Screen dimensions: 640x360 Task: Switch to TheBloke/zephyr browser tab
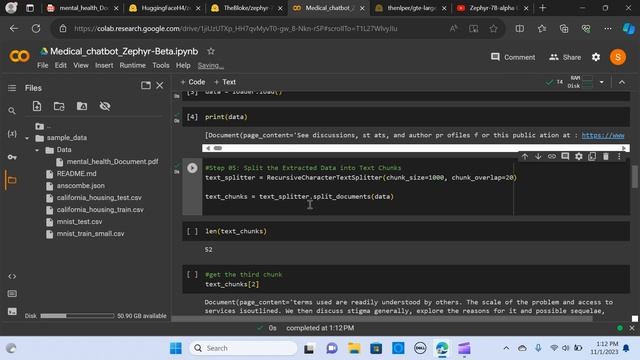pos(247,8)
